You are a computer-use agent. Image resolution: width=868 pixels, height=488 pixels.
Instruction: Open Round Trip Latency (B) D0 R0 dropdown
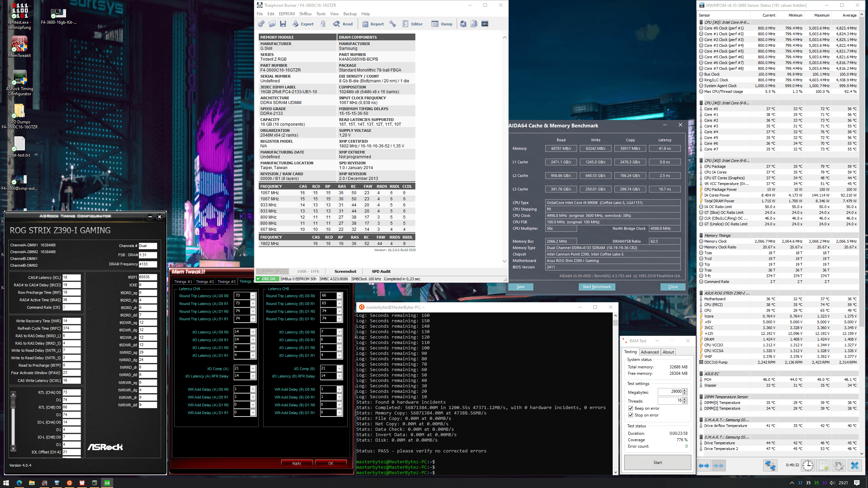tap(339, 296)
